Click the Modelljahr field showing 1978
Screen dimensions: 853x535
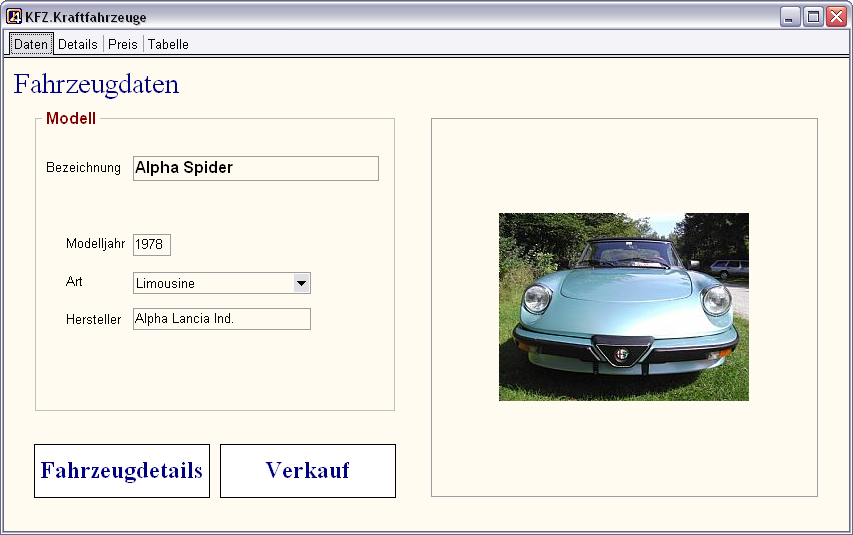pyautogui.click(x=152, y=244)
